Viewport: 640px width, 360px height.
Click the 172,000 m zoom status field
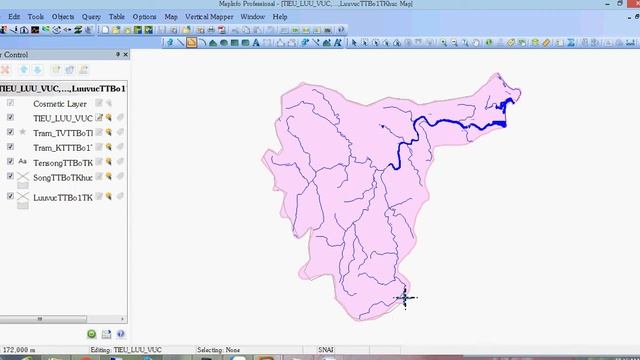(19, 350)
